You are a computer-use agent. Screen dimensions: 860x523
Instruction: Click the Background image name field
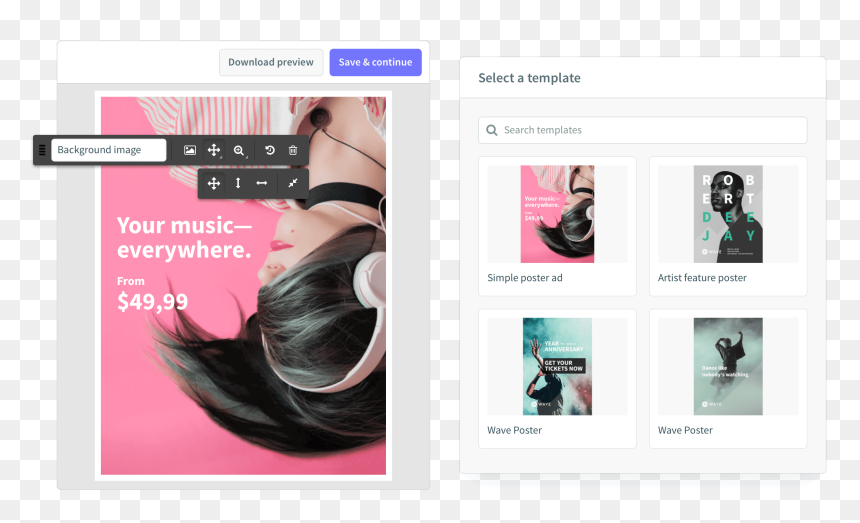tap(109, 150)
